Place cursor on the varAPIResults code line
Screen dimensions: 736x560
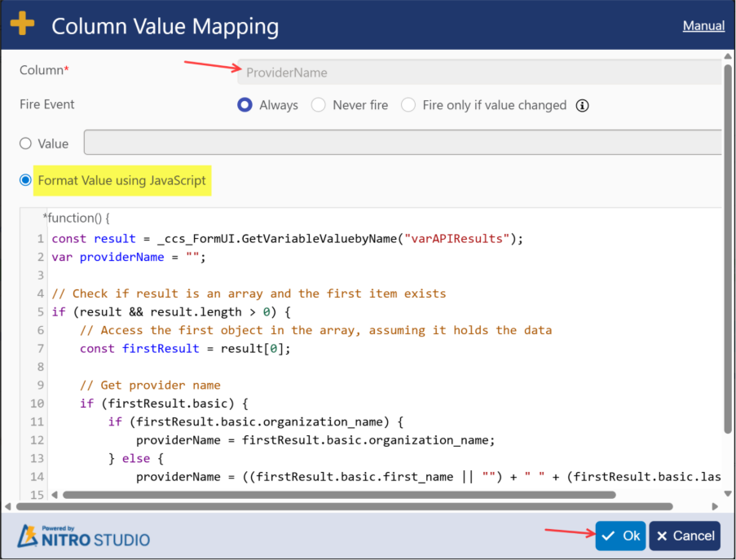pos(285,239)
